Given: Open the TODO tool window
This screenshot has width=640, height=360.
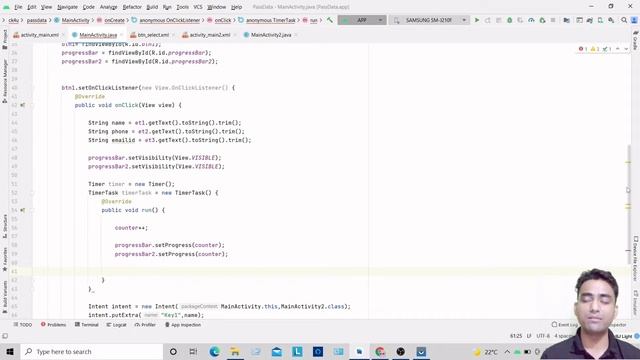Looking at the screenshot, I should point(22,325).
